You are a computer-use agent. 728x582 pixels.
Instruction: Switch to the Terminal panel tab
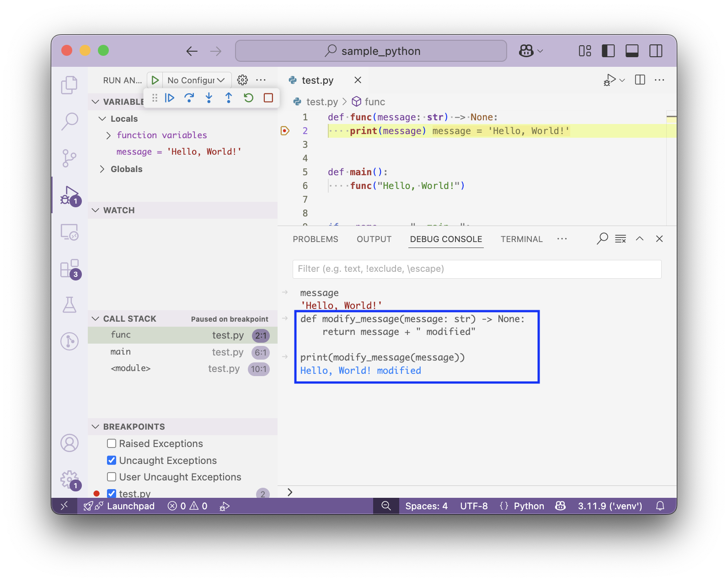(522, 239)
